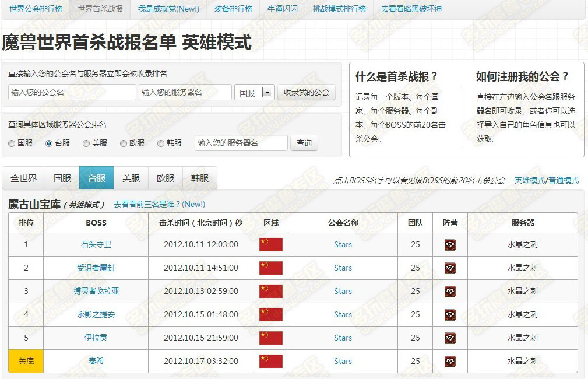
Task: Open the 国服 region dropdown
Action: (255, 92)
